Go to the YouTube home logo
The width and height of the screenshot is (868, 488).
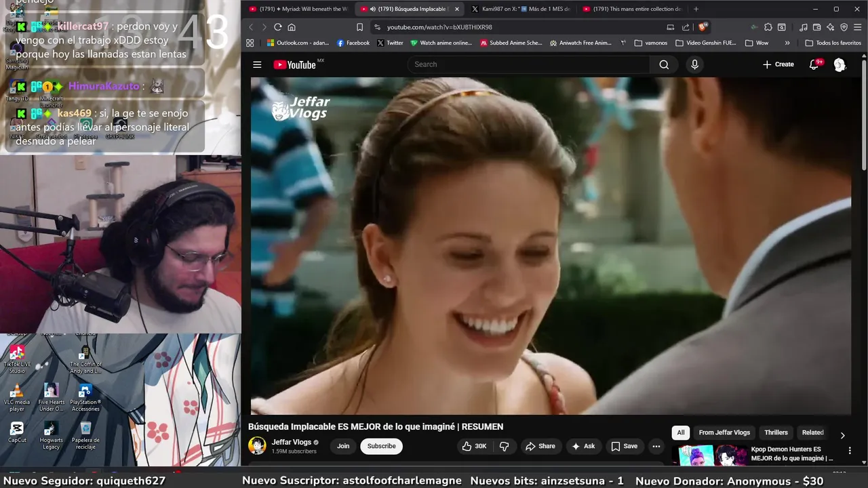295,64
